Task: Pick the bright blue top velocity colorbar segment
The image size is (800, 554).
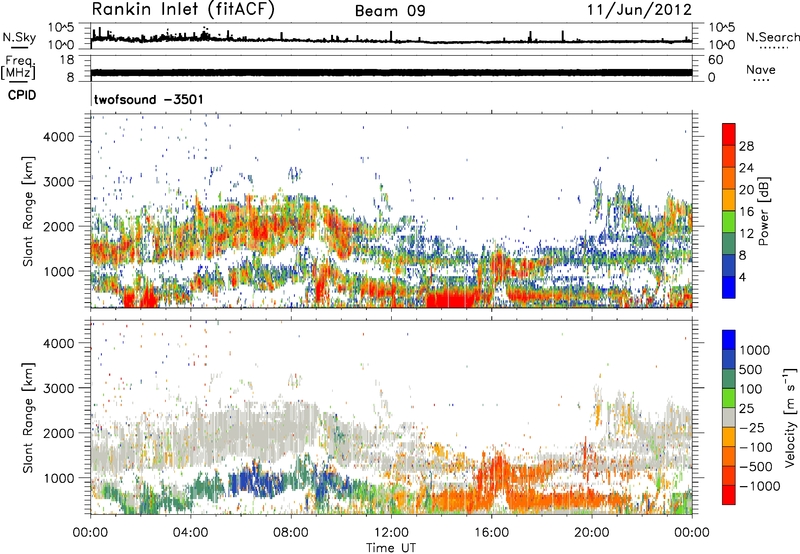Action: [x=729, y=340]
